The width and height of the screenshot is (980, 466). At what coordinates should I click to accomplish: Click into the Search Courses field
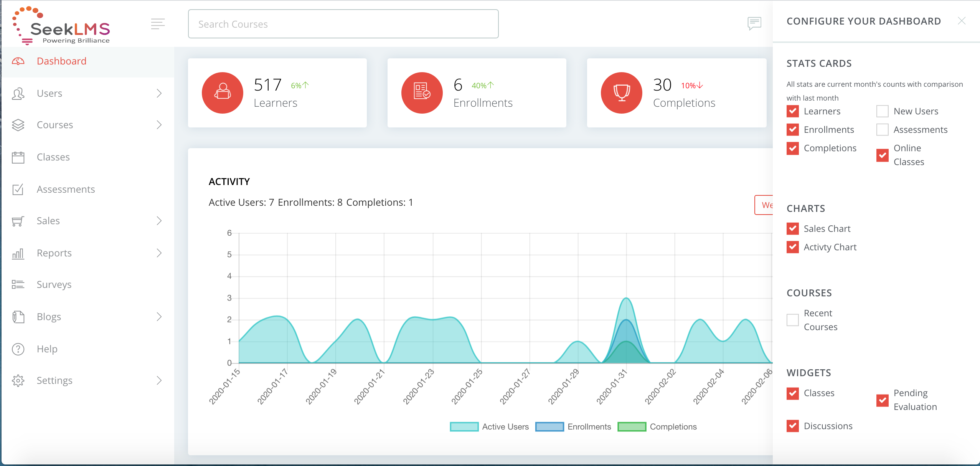343,24
